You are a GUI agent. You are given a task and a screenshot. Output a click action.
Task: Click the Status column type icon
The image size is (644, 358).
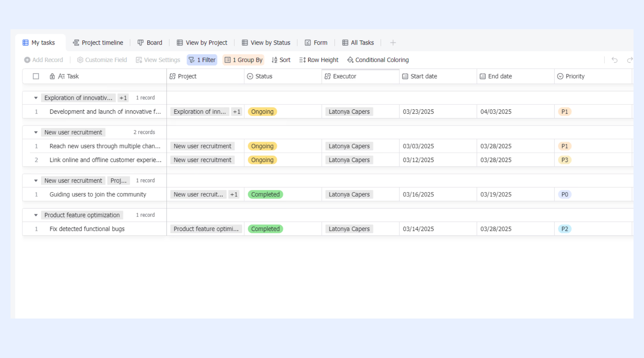click(x=250, y=76)
